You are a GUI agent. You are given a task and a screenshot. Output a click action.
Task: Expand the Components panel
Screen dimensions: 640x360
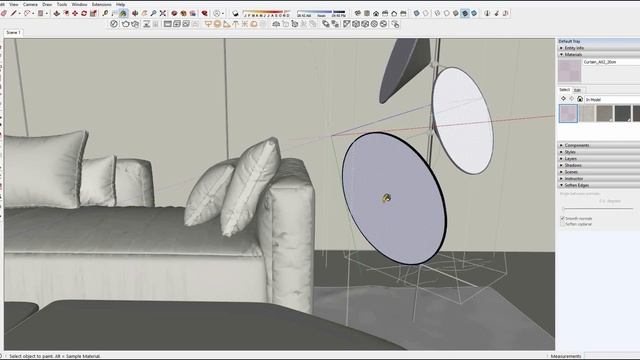coord(598,145)
